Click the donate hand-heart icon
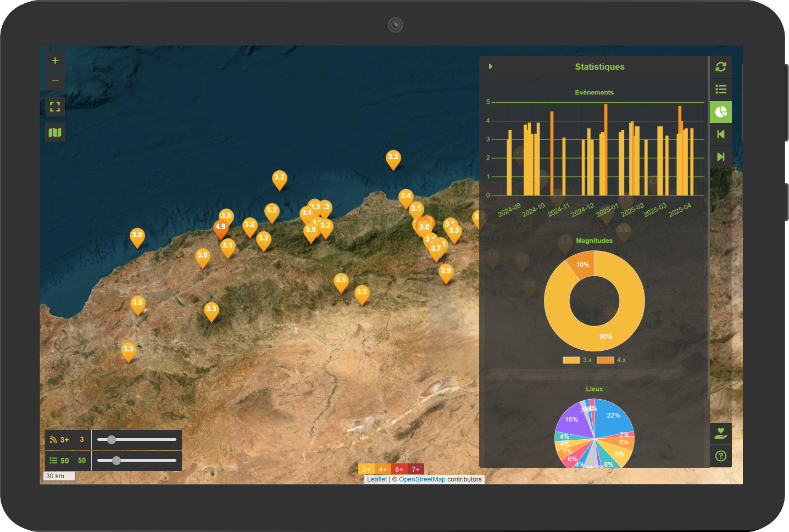Screen dimensions: 789x532 coord(721,434)
